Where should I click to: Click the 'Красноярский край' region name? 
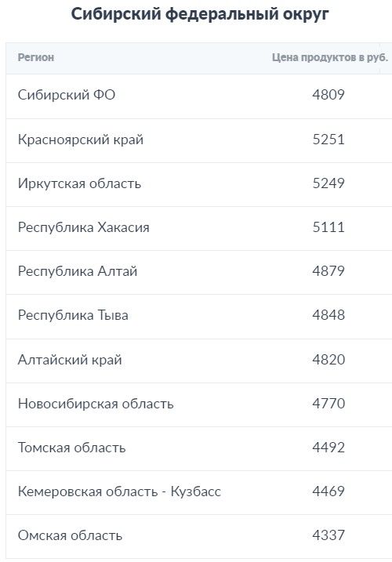tap(81, 140)
